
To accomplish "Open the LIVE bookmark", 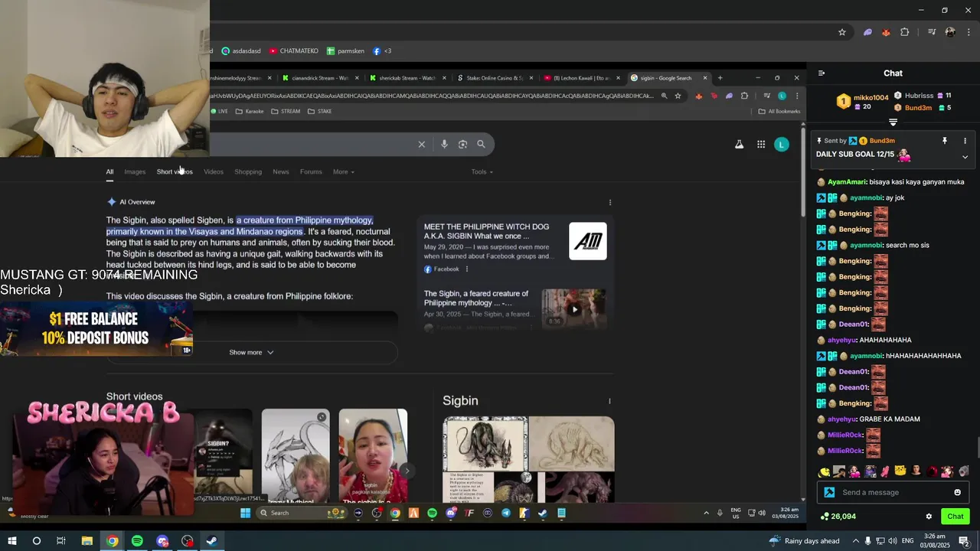I will (219, 111).
